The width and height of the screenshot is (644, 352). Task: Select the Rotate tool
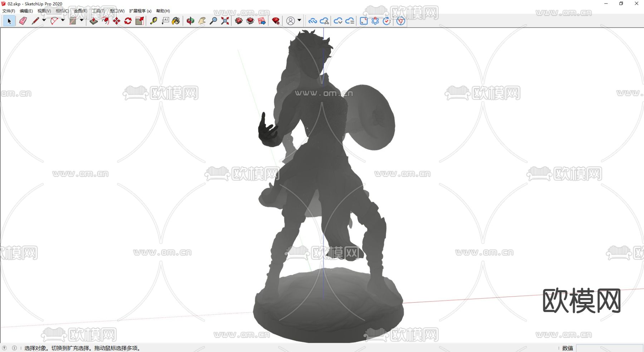point(128,21)
